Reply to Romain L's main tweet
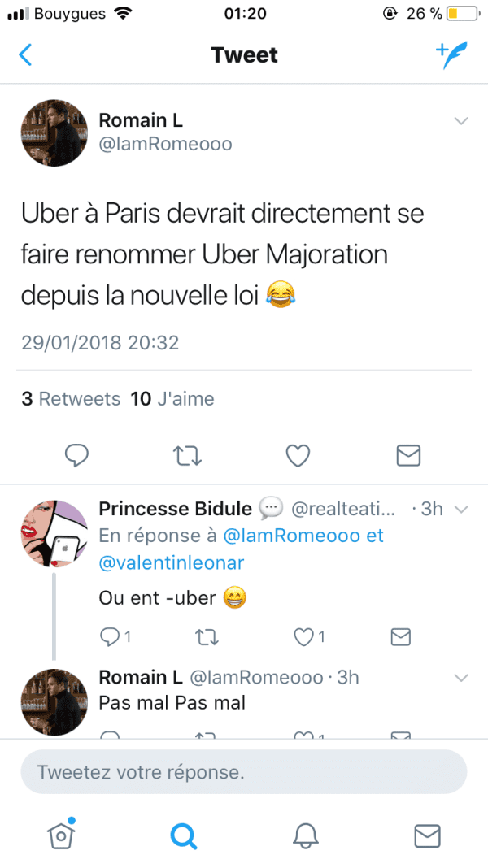This screenshot has width=488, height=868. (76, 455)
